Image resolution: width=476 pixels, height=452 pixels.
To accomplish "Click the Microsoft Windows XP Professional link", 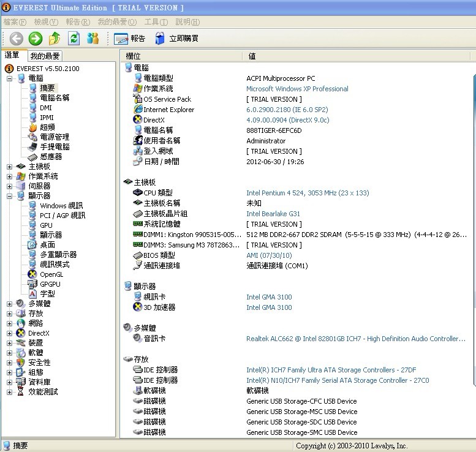I will pos(297,89).
